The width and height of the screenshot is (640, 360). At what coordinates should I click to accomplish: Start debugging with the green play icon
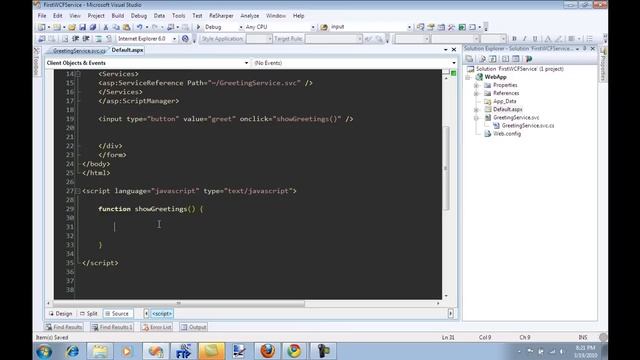pyautogui.click(x=198, y=27)
